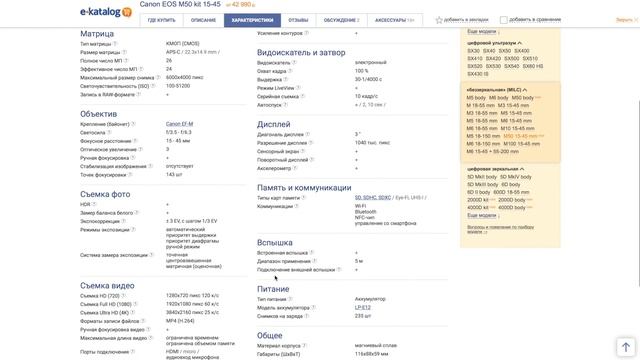This screenshot has width=640, height=360.
Task: Switch to the ОБСУЖДЕНИЕ tab
Action: pyautogui.click(x=342, y=20)
